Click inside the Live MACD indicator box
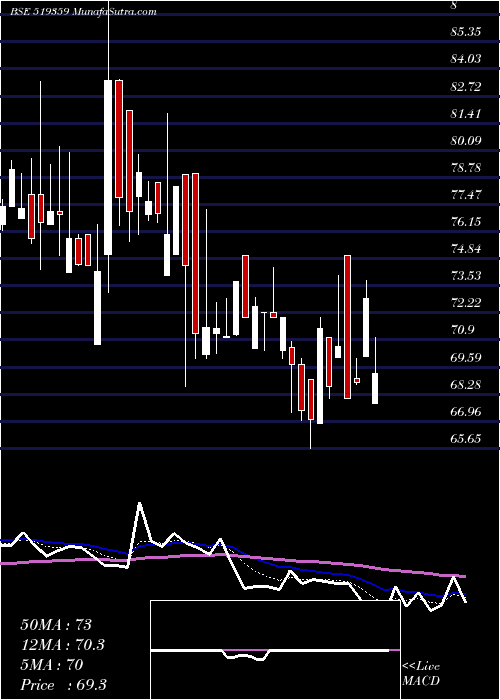Screen dimensions: 500x700 coord(275,650)
